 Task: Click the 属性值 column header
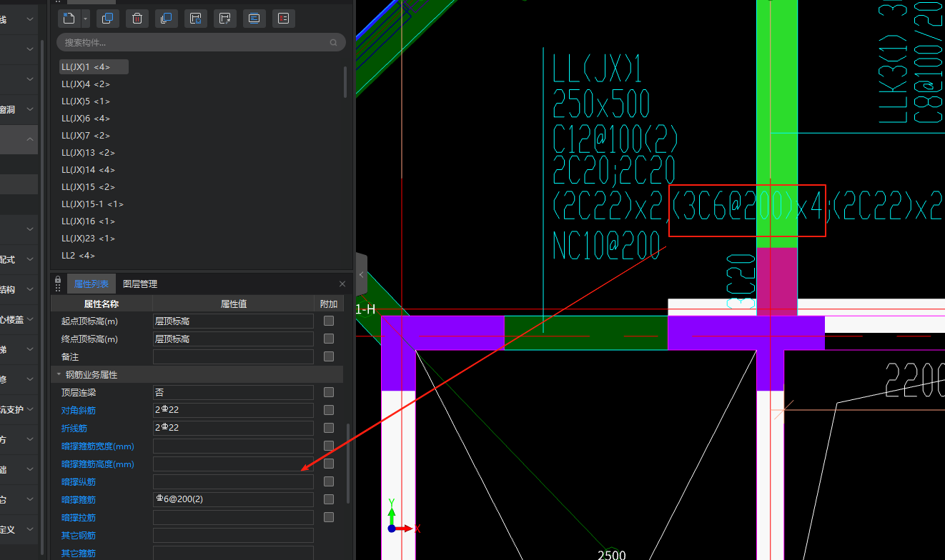[234, 304]
